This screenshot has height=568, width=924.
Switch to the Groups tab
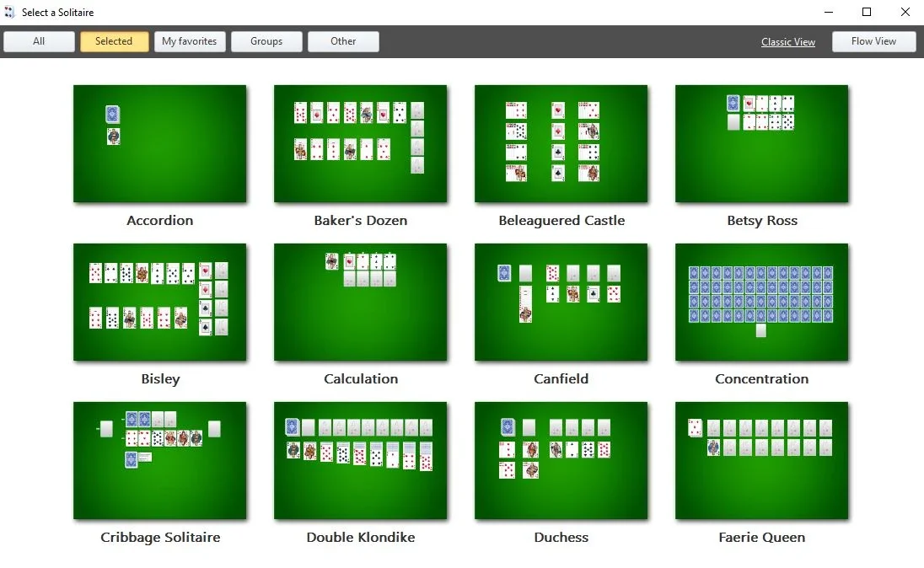(x=266, y=41)
